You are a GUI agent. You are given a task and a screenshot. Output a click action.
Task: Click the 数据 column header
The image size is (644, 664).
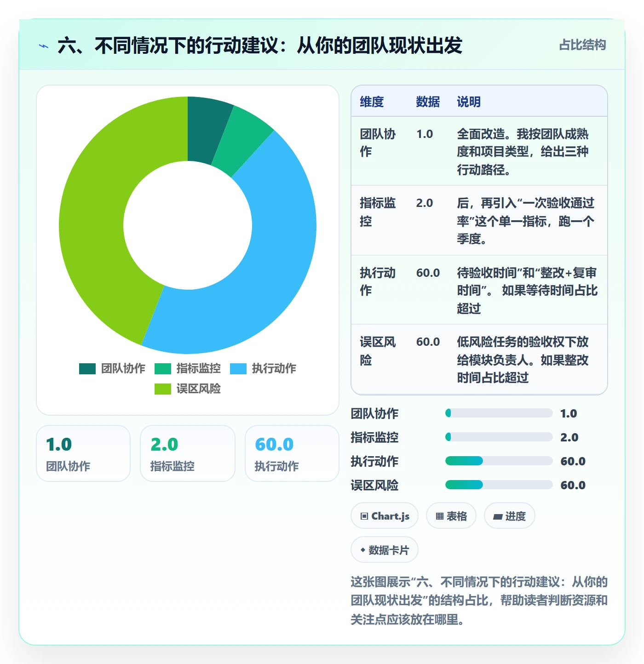(x=428, y=102)
